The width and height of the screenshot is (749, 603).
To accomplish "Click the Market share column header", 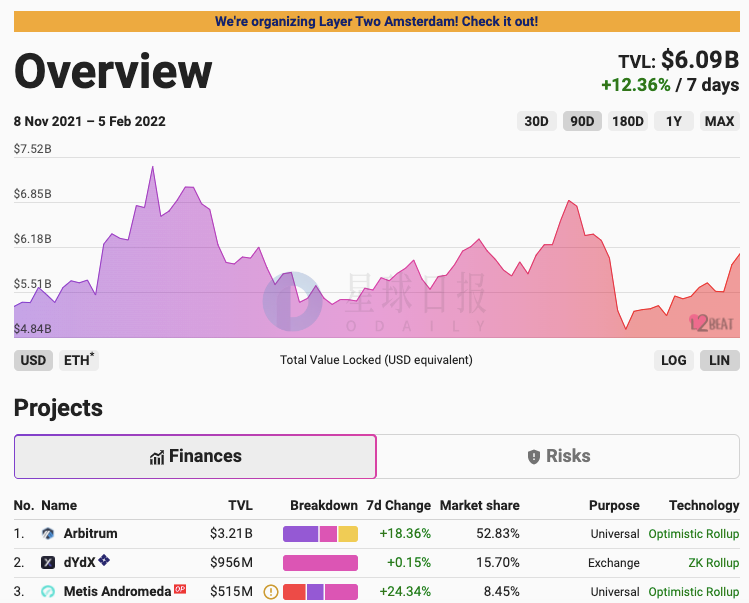I will 480,506.
